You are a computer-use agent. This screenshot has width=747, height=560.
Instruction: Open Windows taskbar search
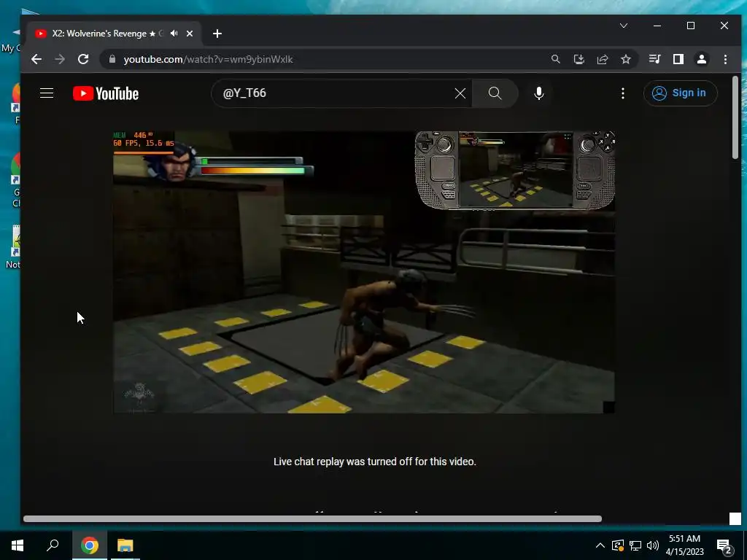point(53,545)
